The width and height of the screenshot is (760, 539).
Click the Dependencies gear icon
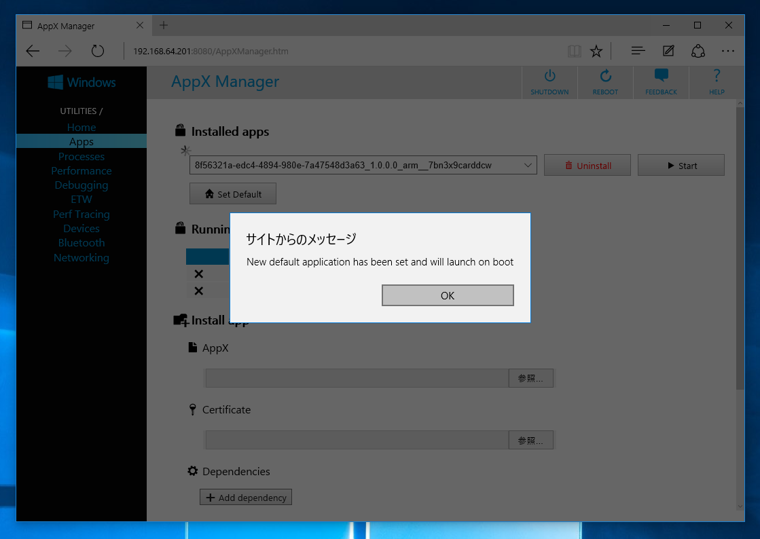pos(192,471)
